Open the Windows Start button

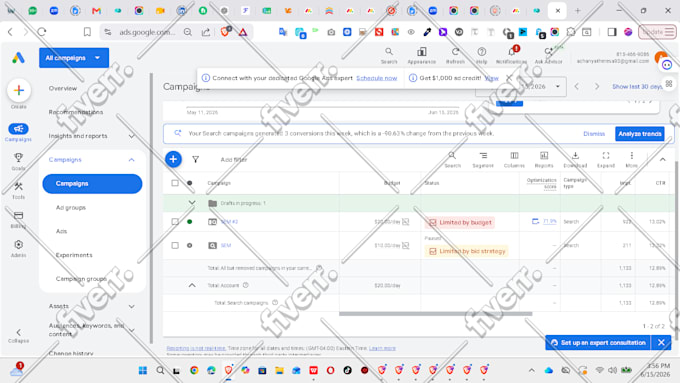143,370
